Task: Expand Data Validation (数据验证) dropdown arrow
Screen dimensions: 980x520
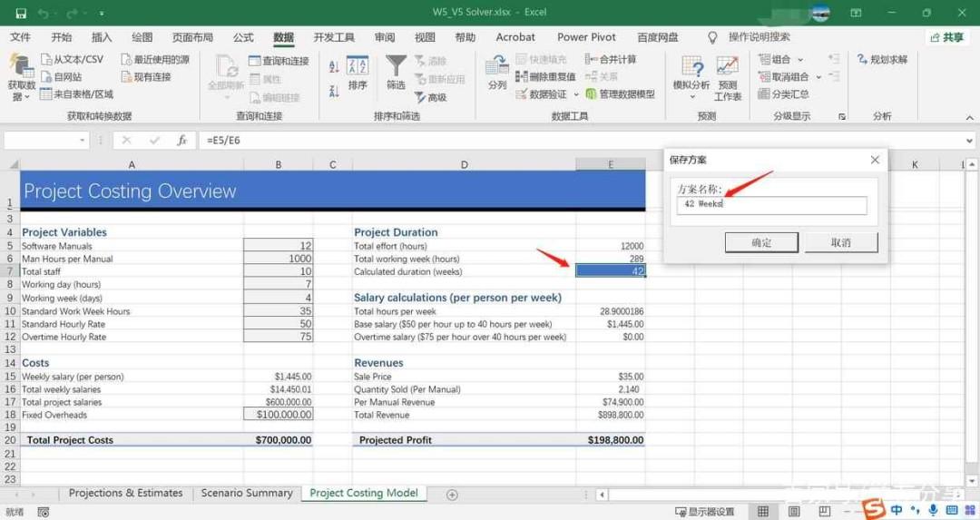Action: [x=576, y=95]
